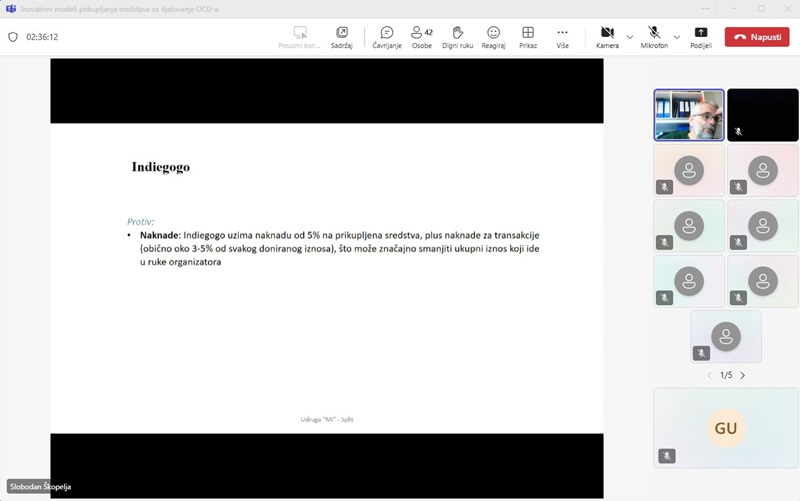Click the Slobodan Škopelja presenter name label
The image size is (800, 501).
pos(40,487)
